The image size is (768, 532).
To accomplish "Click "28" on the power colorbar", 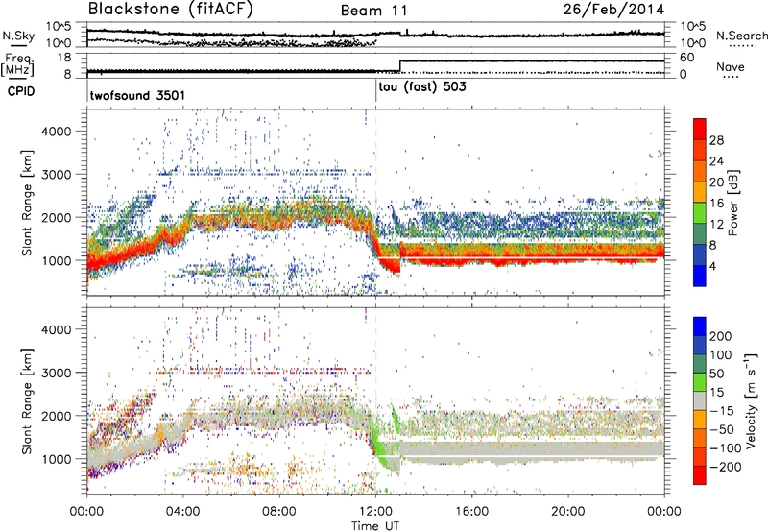I will (x=716, y=140).
